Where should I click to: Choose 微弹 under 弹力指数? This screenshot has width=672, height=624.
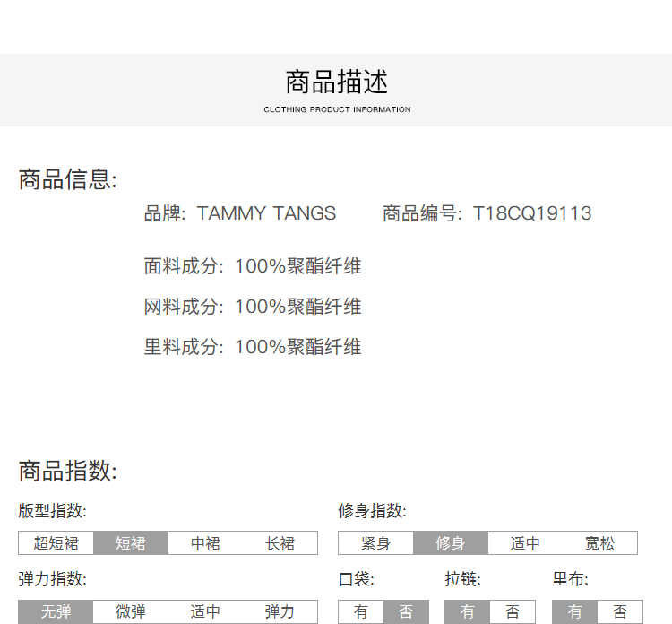click(x=131, y=612)
